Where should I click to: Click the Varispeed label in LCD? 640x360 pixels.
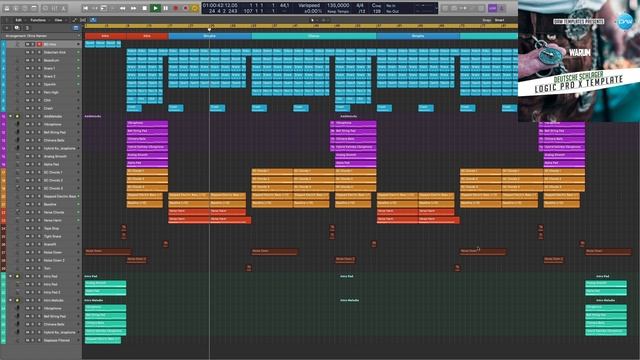point(309,6)
